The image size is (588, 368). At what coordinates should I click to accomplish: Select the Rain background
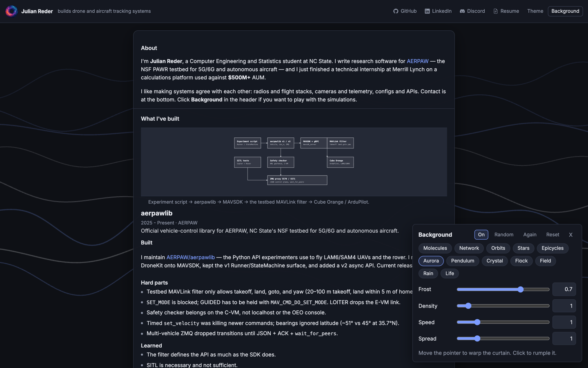pos(428,274)
